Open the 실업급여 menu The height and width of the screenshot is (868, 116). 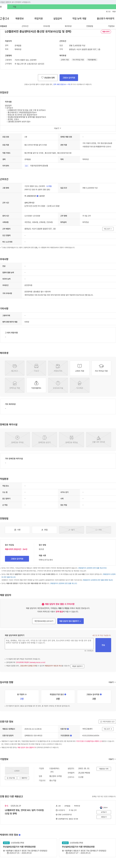coord(58,19)
